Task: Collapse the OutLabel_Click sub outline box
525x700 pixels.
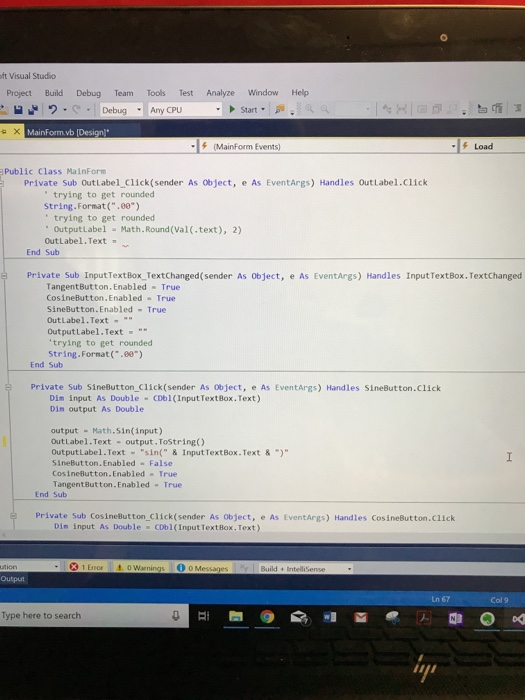Action: click(x=2, y=183)
